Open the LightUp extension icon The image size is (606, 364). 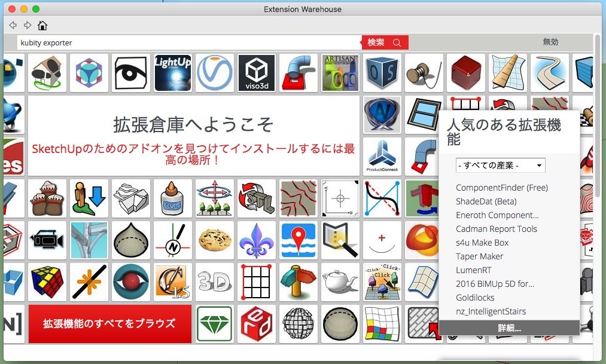pyautogui.click(x=173, y=73)
